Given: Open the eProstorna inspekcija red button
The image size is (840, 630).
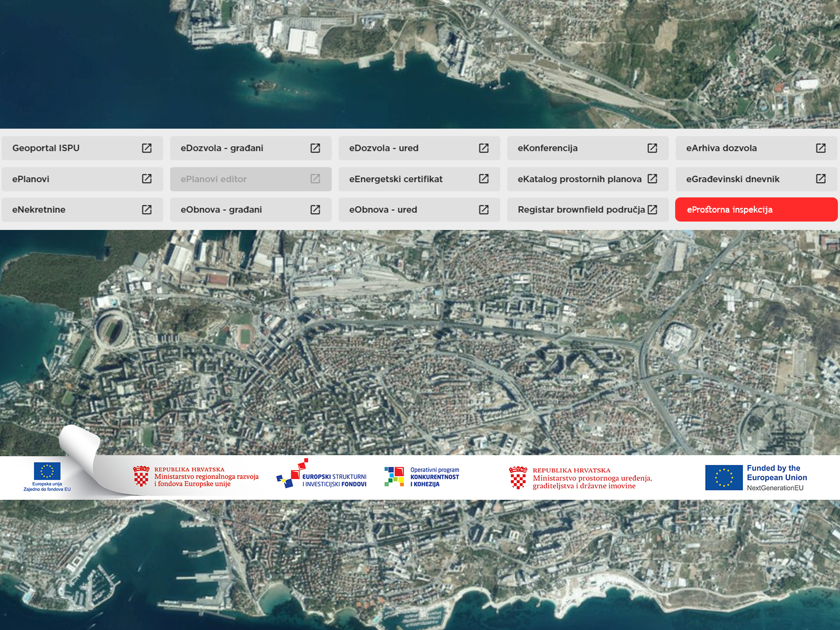Looking at the screenshot, I should click(756, 209).
